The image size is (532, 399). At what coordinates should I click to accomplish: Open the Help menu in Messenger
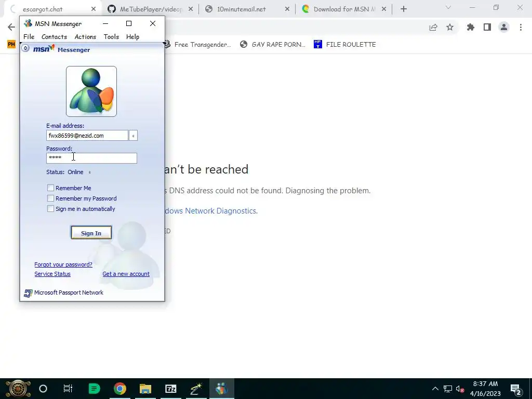pyautogui.click(x=132, y=37)
